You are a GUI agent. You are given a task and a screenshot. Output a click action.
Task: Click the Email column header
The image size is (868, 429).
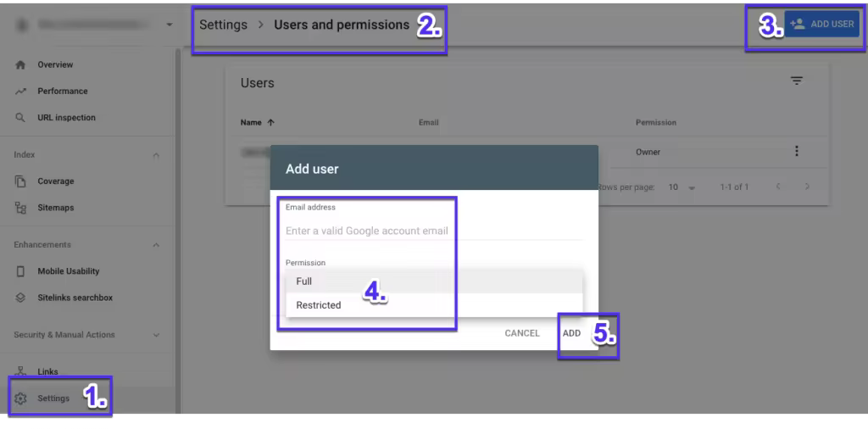[428, 123]
